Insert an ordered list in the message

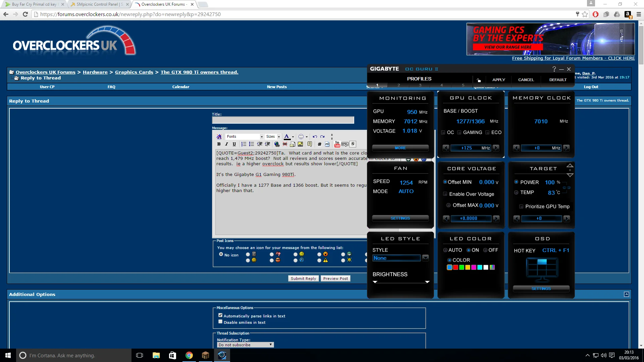[x=244, y=144]
